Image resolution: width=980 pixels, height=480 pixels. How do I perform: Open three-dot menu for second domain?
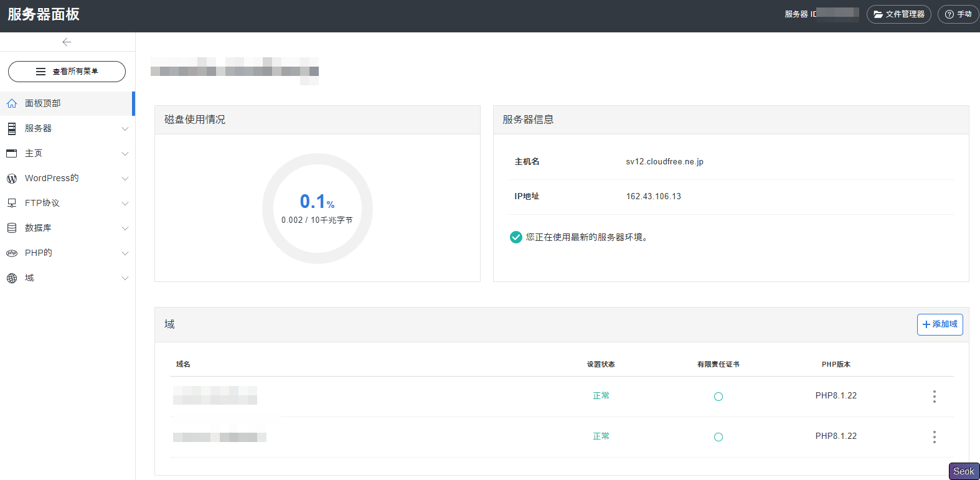click(x=934, y=437)
